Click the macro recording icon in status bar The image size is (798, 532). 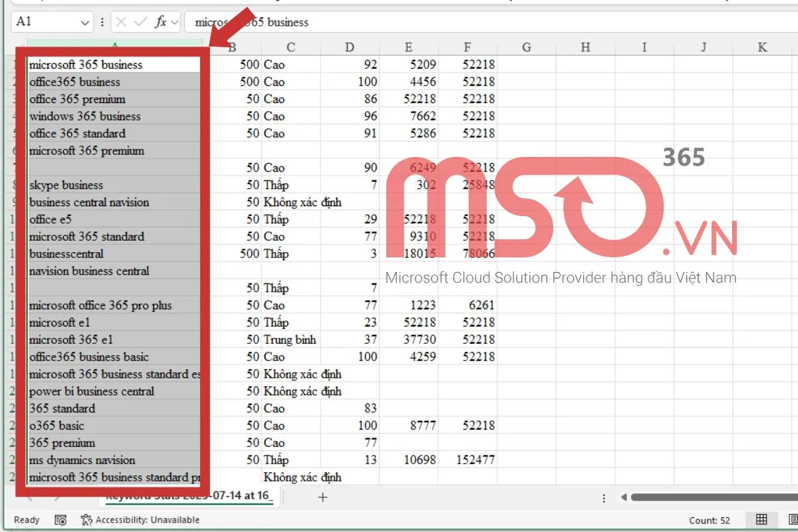[61, 520]
